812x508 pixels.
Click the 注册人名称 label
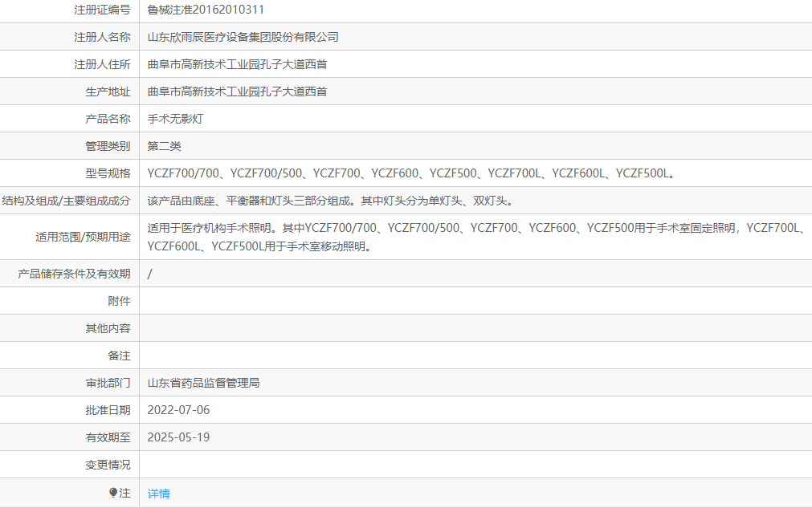(102, 37)
